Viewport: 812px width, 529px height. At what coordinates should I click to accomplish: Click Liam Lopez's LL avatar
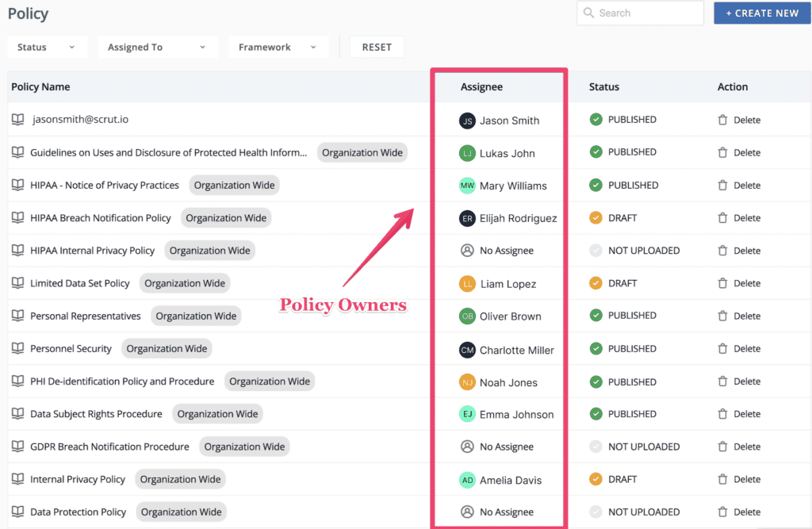[x=467, y=283]
